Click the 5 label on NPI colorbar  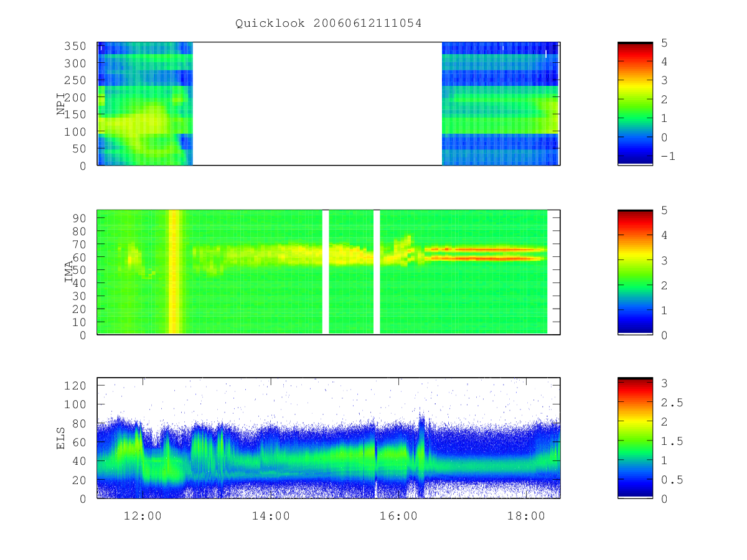click(664, 42)
